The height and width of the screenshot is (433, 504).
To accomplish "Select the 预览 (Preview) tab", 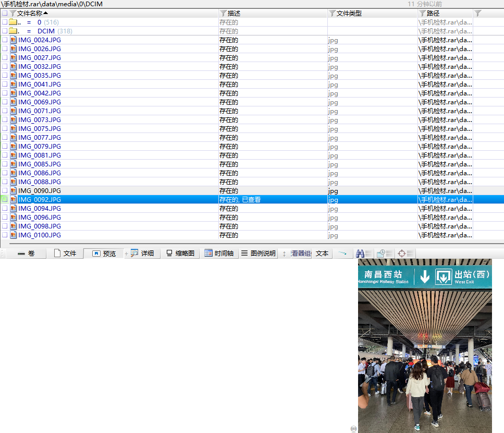I will [x=104, y=254].
